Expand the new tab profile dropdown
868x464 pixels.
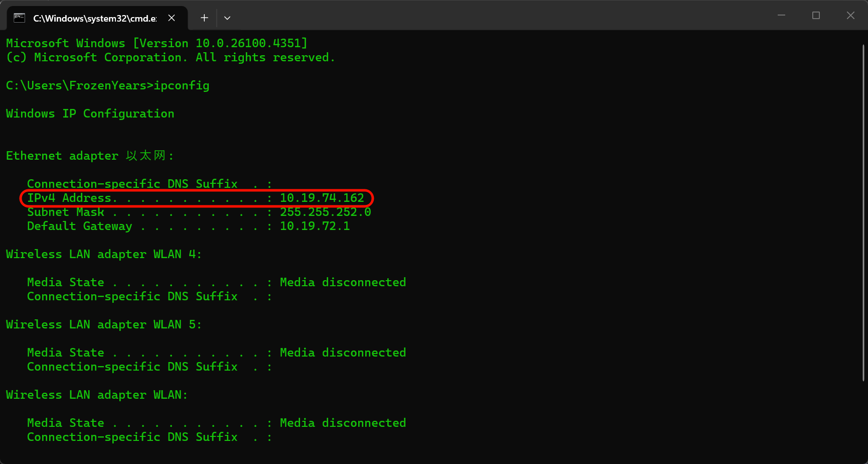pos(227,18)
